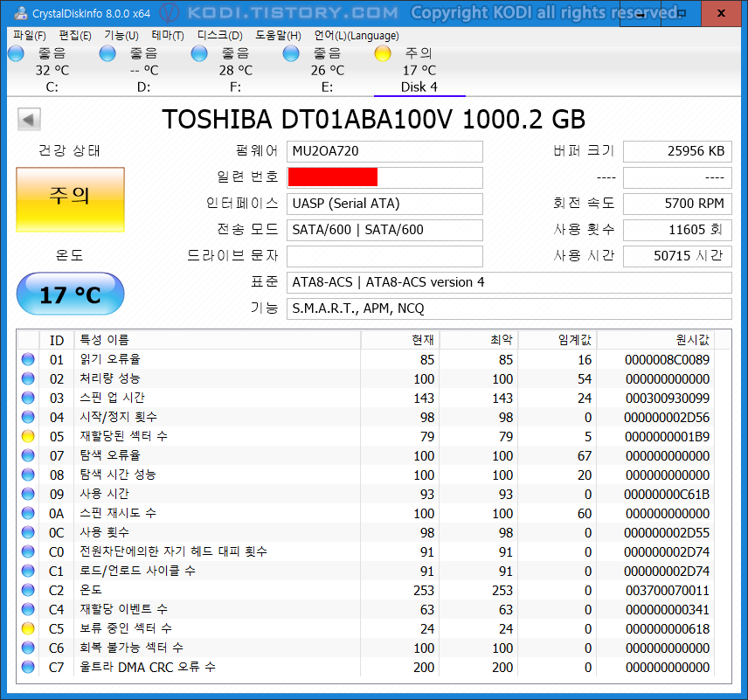Click the power on hours 50715 시간
The height and width of the screenshot is (700, 748).
(x=677, y=256)
